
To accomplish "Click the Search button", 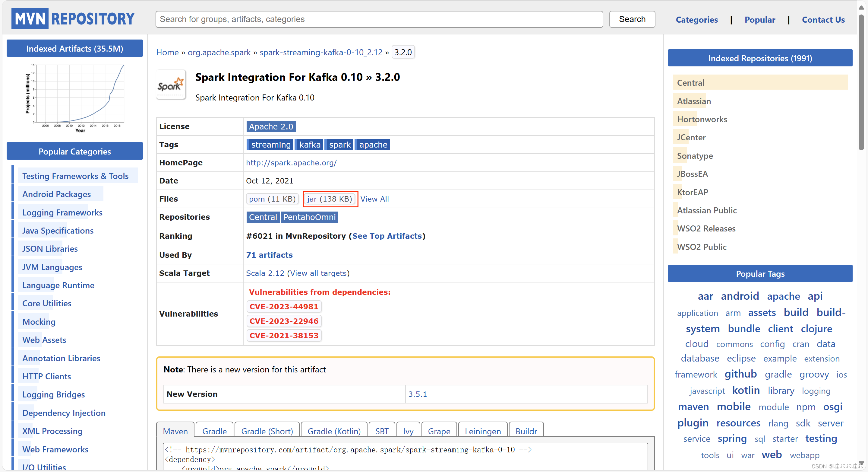I will click(x=632, y=19).
